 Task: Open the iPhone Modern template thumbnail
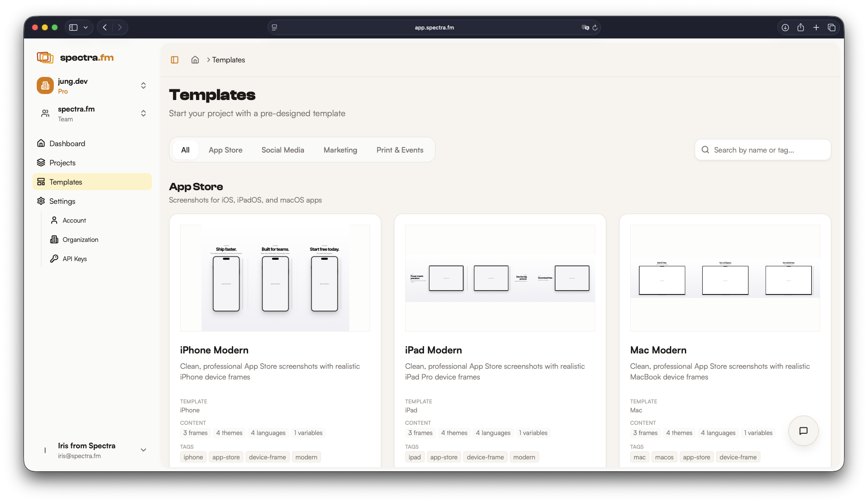click(275, 278)
